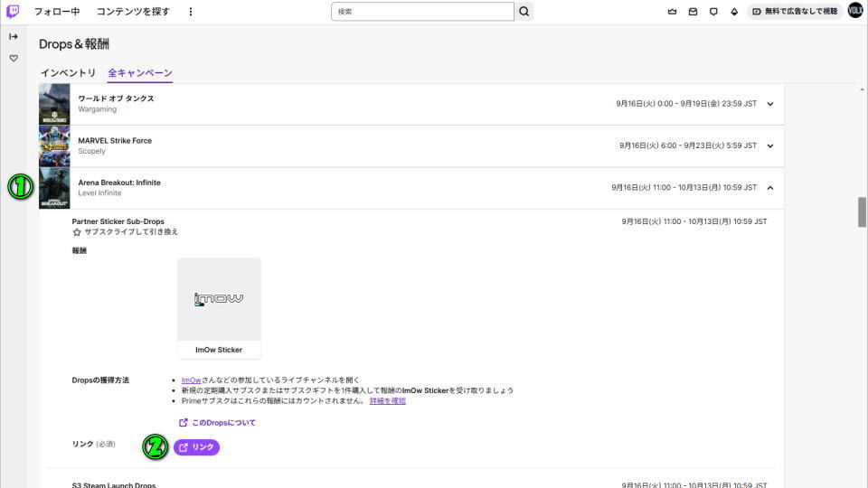The width and height of the screenshot is (868, 488).
Task: Open the whispers chat icon
Action: click(713, 12)
